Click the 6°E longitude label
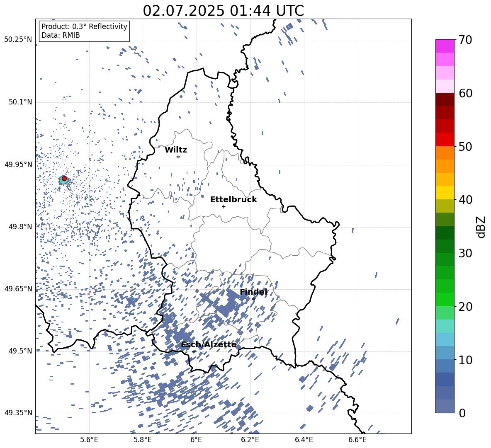491x448 pixels. tap(196, 440)
